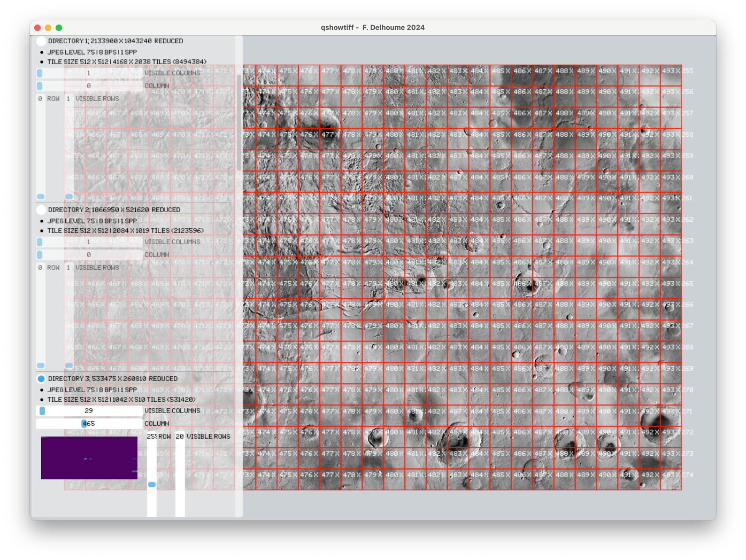This screenshot has width=746, height=560.
Task: Click image tile 477 X 258
Action: [330, 139]
